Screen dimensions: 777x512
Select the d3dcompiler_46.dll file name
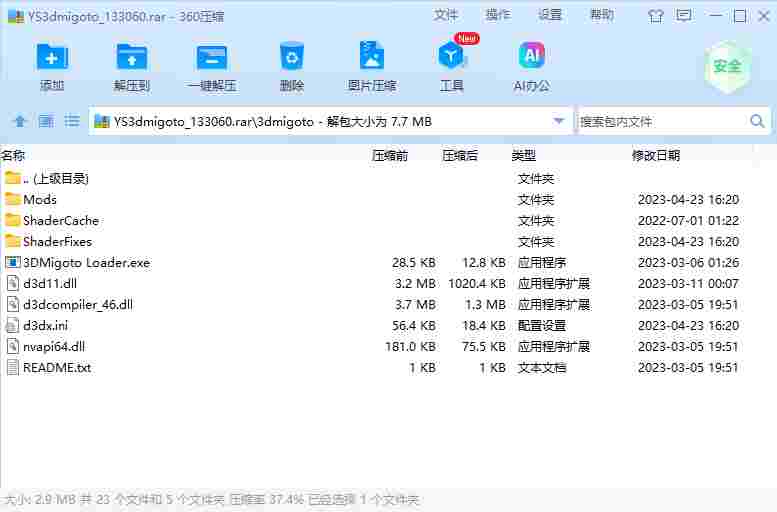pos(78,304)
